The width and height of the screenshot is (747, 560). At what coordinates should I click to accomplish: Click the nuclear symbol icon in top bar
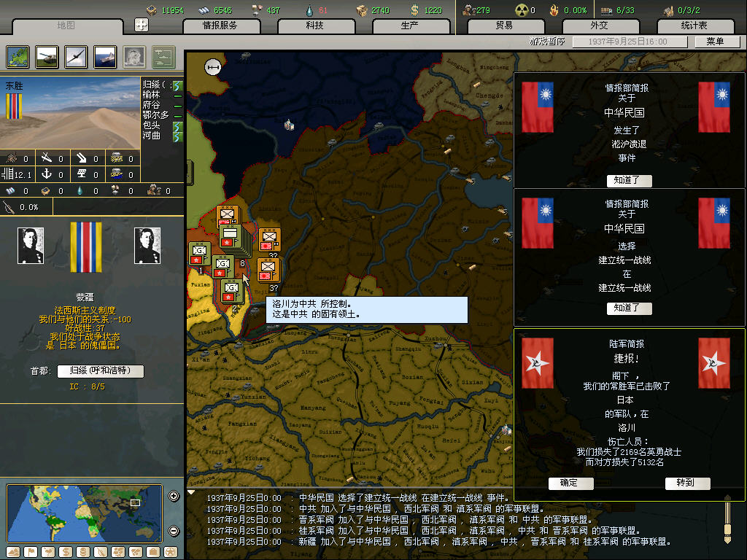point(522,10)
